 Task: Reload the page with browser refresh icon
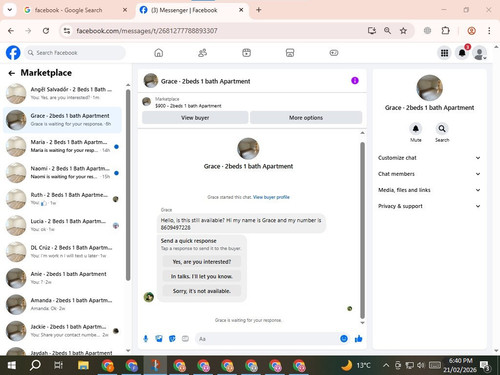coord(46,31)
